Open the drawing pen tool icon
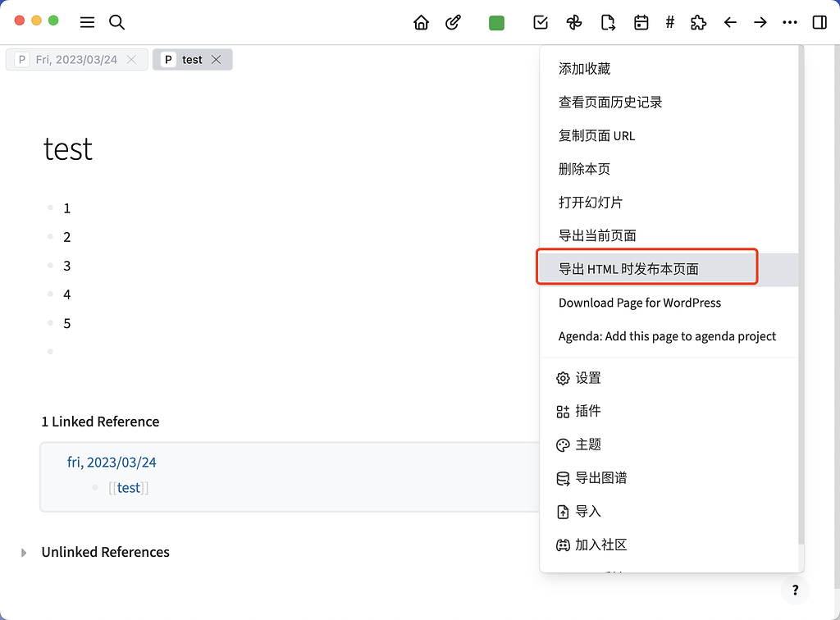 (453, 22)
